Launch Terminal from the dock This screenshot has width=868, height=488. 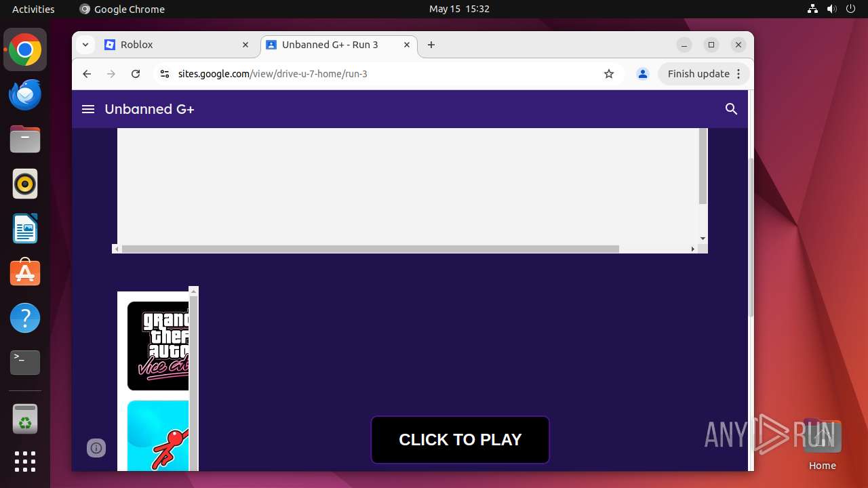25,363
